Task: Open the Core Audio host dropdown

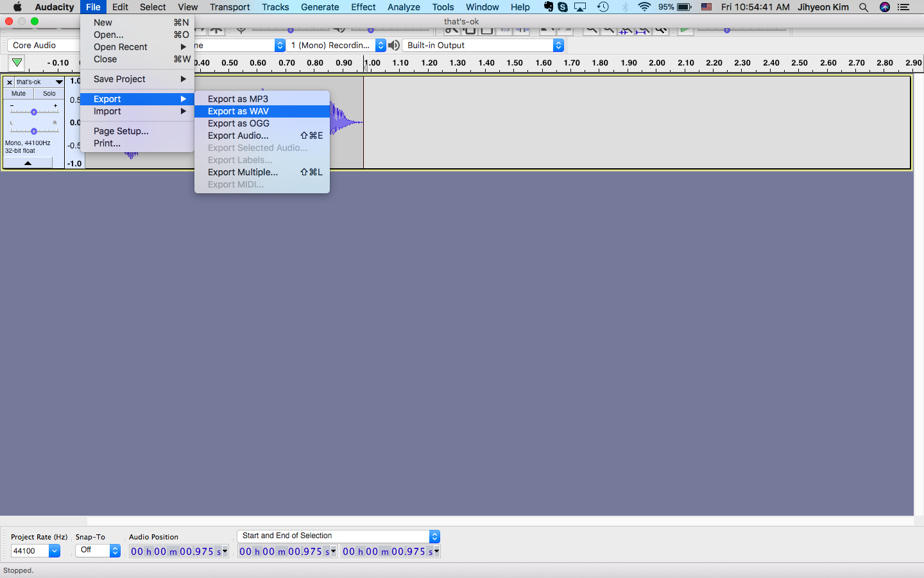Action: 43,46
